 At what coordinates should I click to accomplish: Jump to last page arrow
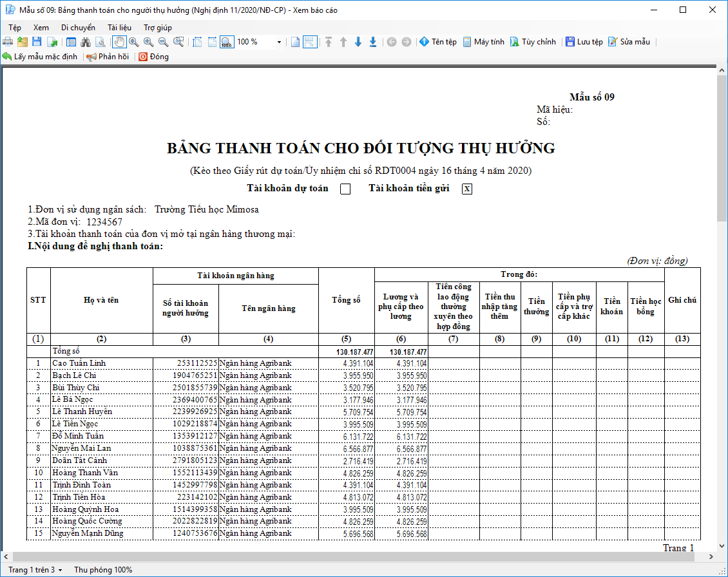coord(373,42)
